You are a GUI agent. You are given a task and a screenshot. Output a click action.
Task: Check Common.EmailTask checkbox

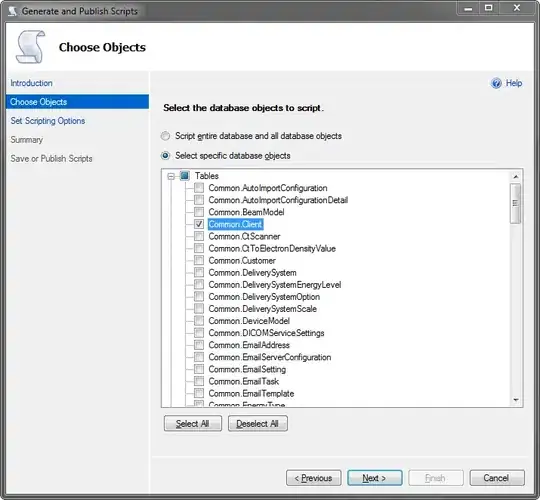(x=199, y=381)
